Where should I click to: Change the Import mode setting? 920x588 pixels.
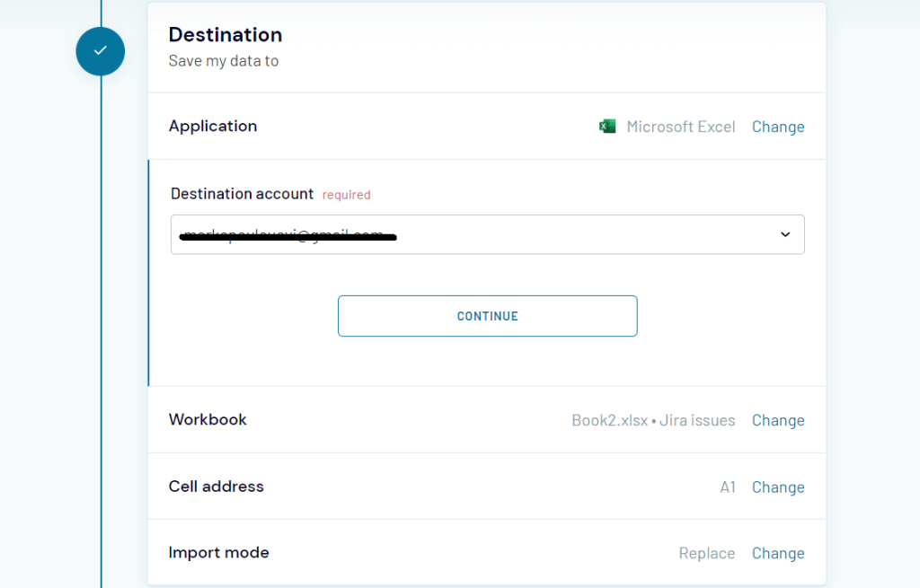point(777,553)
